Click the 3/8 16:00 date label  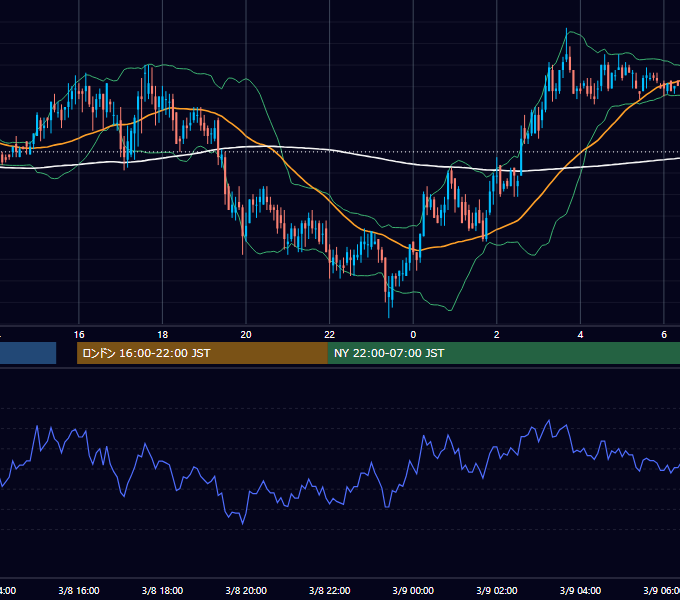coord(79,590)
